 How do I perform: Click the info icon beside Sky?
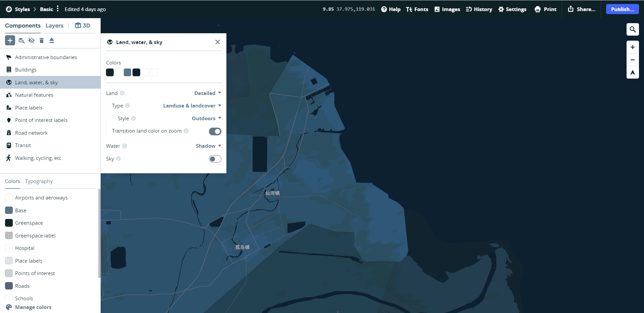pos(118,159)
